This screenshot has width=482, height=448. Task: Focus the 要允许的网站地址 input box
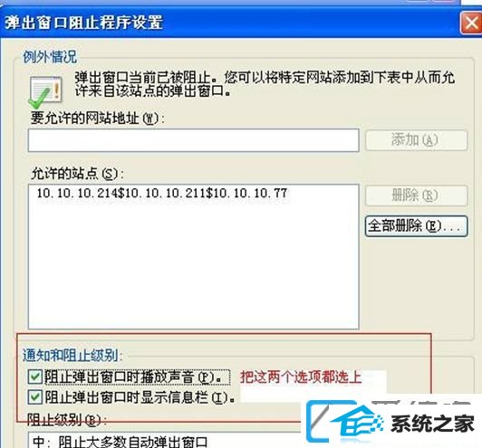193,140
